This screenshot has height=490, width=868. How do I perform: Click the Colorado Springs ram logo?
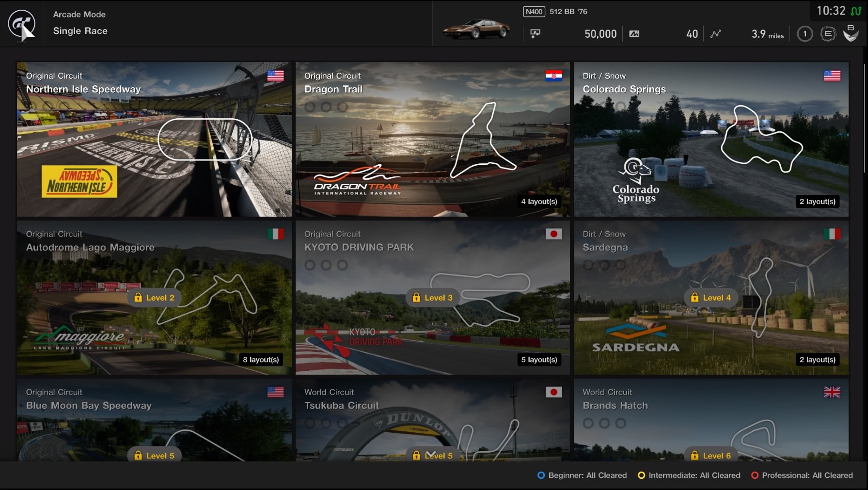click(636, 180)
